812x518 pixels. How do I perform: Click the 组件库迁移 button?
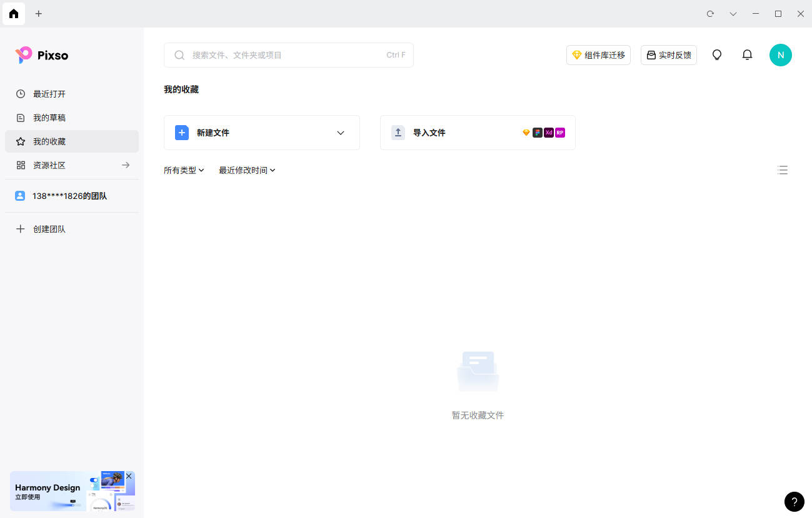tap(598, 55)
